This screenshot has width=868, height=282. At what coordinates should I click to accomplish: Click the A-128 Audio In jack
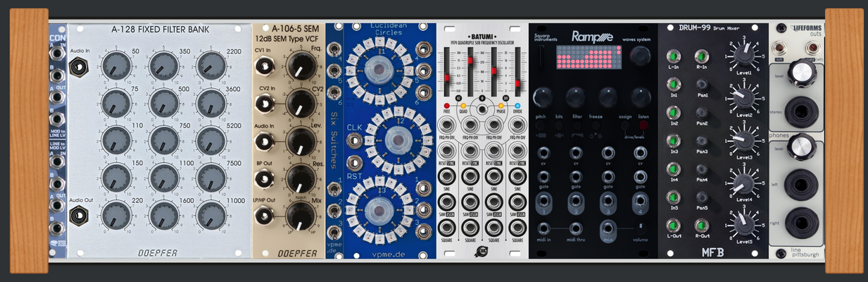tap(79, 67)
